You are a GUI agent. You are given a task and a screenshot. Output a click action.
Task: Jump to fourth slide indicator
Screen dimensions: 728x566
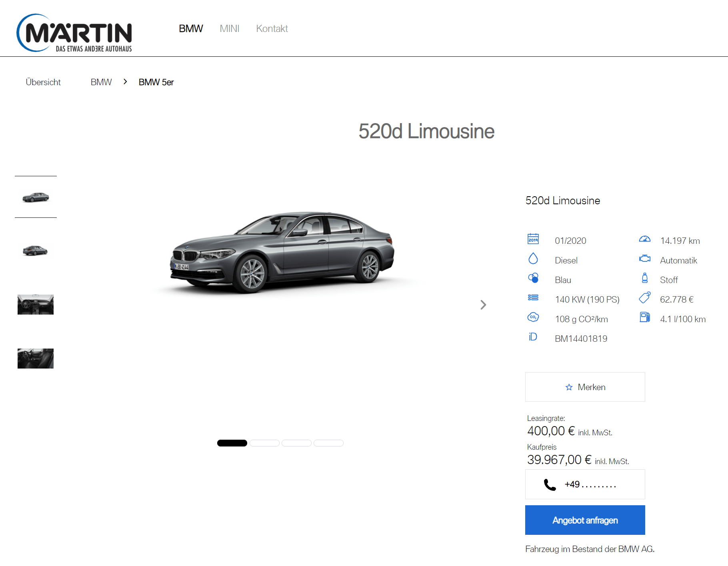(x=328, y=443)
